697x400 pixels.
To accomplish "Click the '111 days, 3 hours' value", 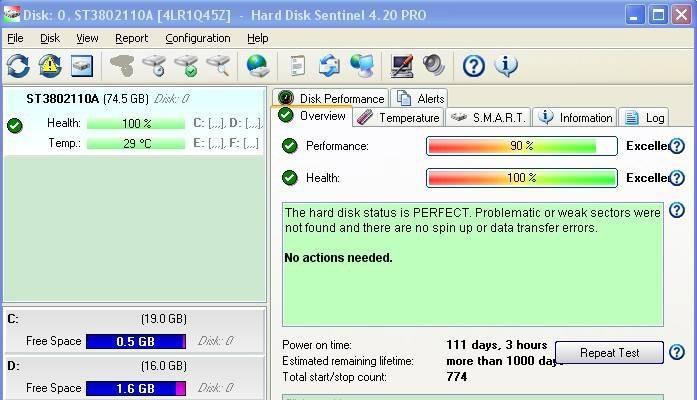I will pyautogui.click(x=497, y=345).
